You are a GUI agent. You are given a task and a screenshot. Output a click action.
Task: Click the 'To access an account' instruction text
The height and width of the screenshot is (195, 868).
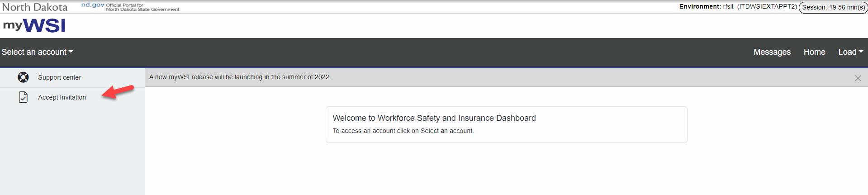pyautogui.click(x=403, y=131)
